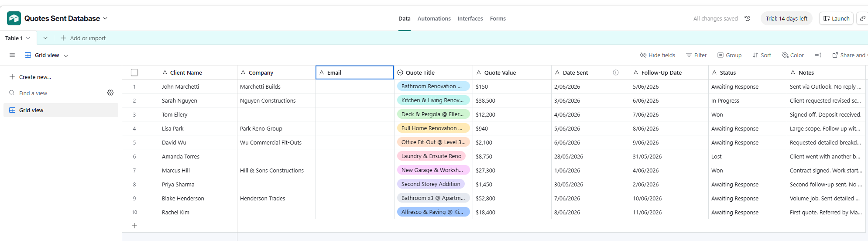This screenshot has width=868, height=241.
Task: Copy share link icon in top bar
Action: (863, 18)
